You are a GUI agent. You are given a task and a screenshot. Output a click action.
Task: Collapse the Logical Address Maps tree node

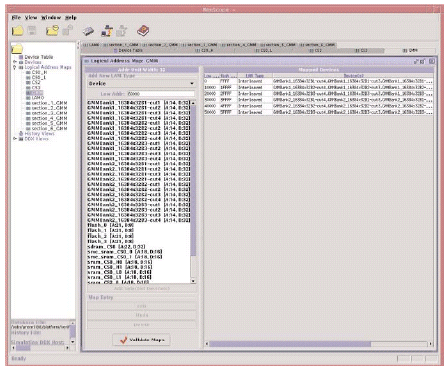(15, 67)
